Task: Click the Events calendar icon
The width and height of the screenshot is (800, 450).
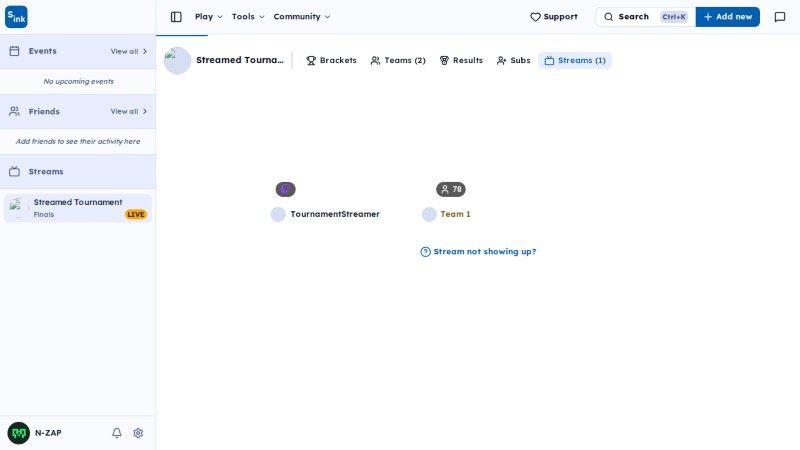Action: point(14,51)
